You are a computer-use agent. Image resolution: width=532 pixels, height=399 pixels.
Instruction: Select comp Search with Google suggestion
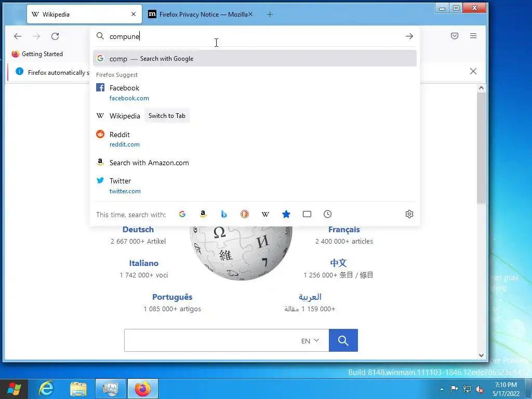[255, 58]
